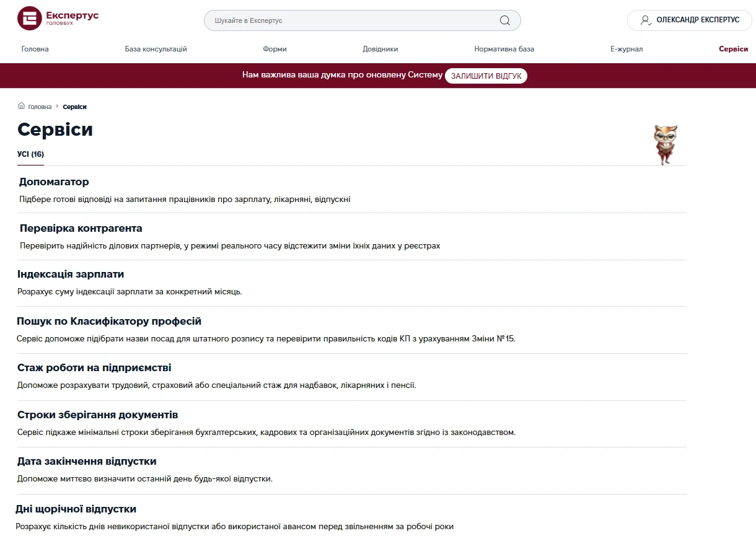Open Перевірка контрагента service
Viewport: 756px width, 536px height.
pos(81,229)
